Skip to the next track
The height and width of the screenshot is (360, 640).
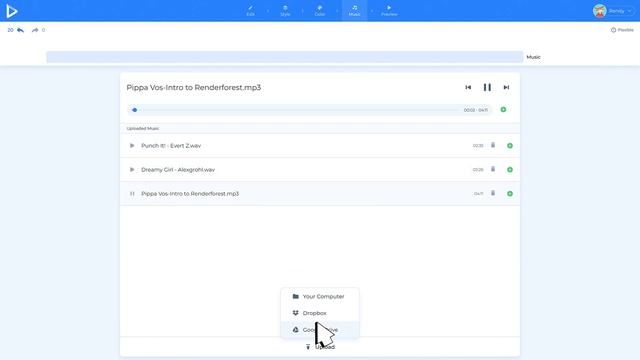click(506, 87)
